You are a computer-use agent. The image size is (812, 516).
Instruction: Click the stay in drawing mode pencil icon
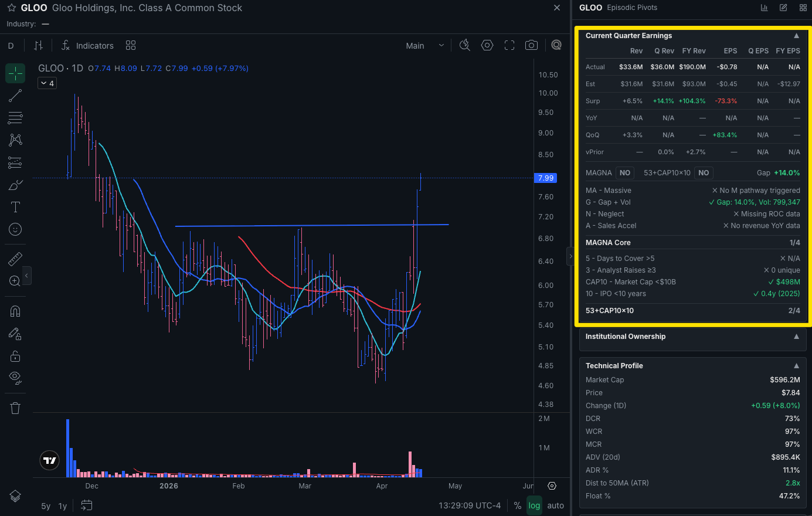click(15, 334)
